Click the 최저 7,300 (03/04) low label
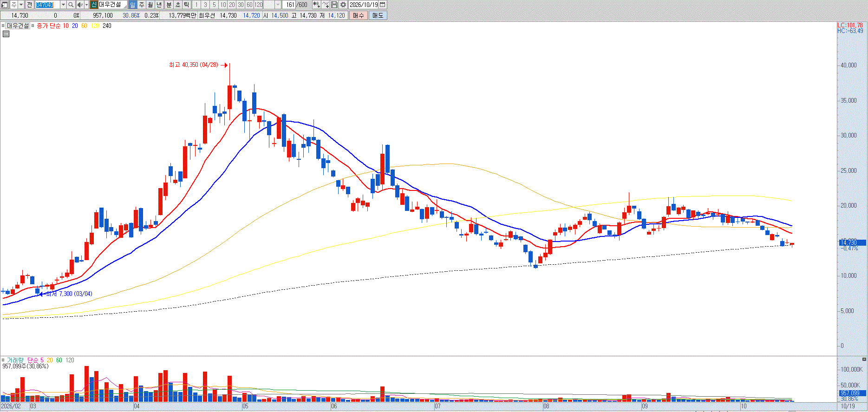 (x=69, y=294)
